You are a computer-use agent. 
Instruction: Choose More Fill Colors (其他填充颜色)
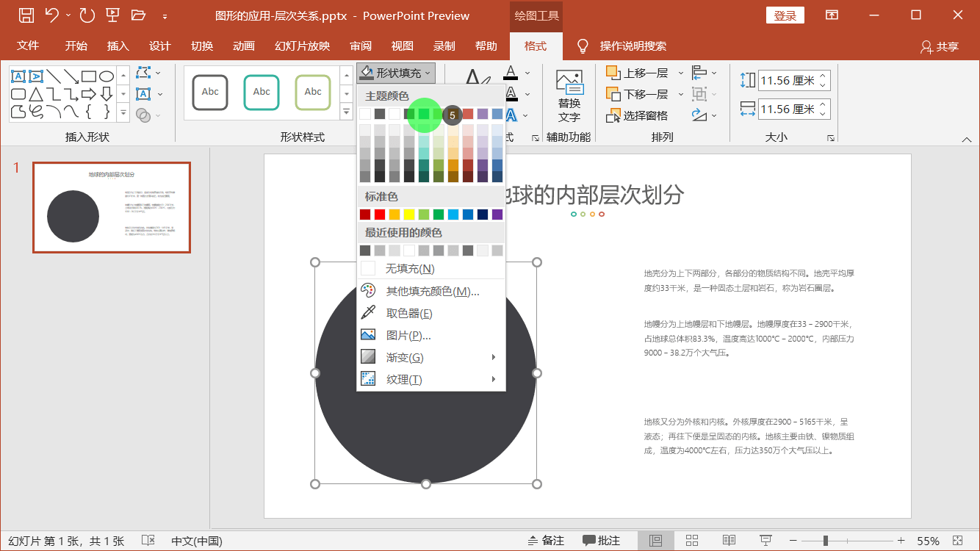431,292
